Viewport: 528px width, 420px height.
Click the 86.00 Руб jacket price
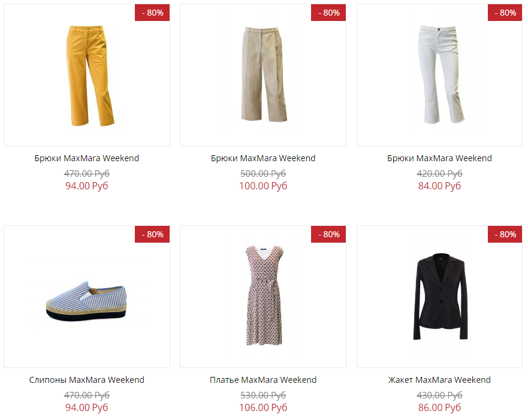[439, 407]
